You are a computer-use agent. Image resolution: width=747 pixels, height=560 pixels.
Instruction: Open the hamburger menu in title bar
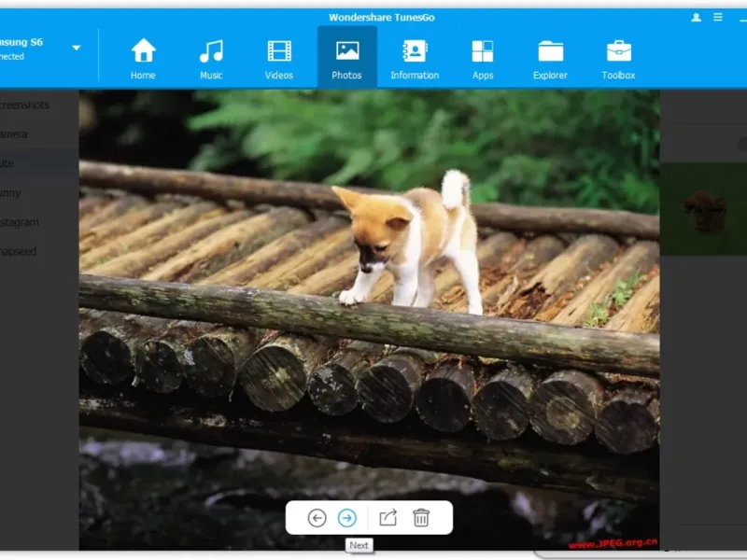point(717,18)
